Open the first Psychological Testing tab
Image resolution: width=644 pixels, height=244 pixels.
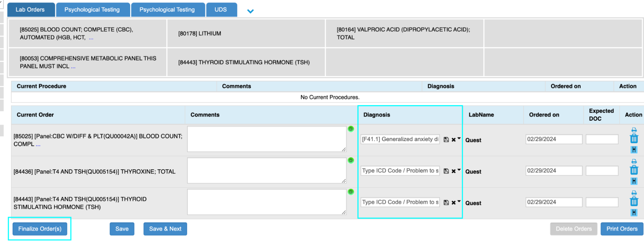92,10
